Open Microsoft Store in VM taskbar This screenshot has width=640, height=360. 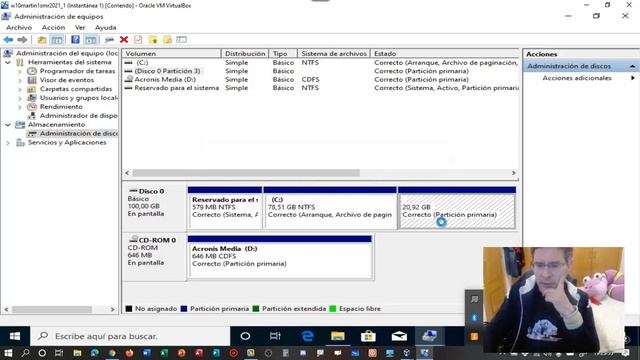tap(368, 336)
